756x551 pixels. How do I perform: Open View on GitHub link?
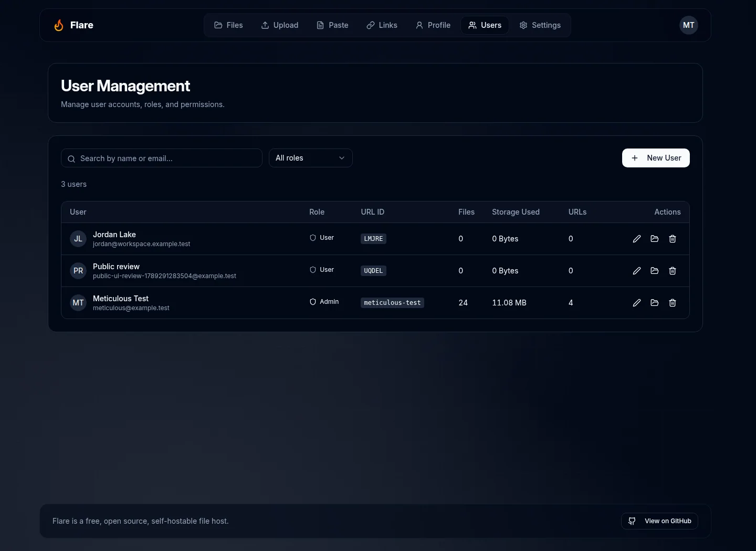click(x=659, y=521)
